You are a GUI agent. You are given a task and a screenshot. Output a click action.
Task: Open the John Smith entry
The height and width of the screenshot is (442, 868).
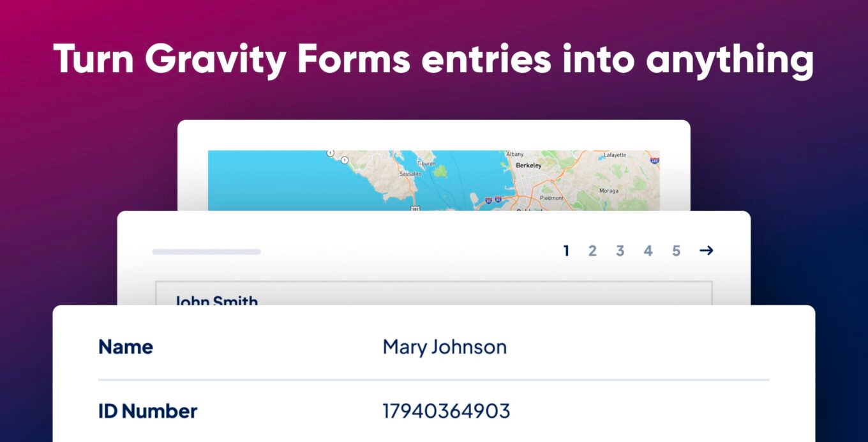click(x=216, y=301)
